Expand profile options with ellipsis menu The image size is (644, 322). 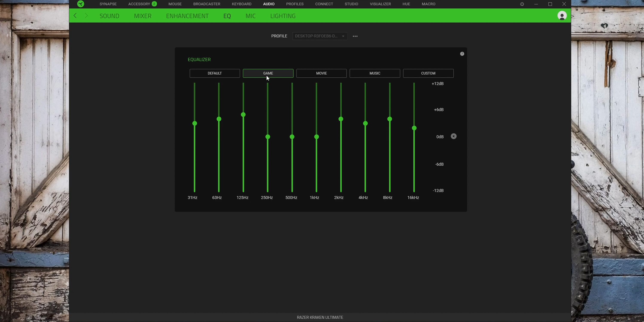[354, 36]
